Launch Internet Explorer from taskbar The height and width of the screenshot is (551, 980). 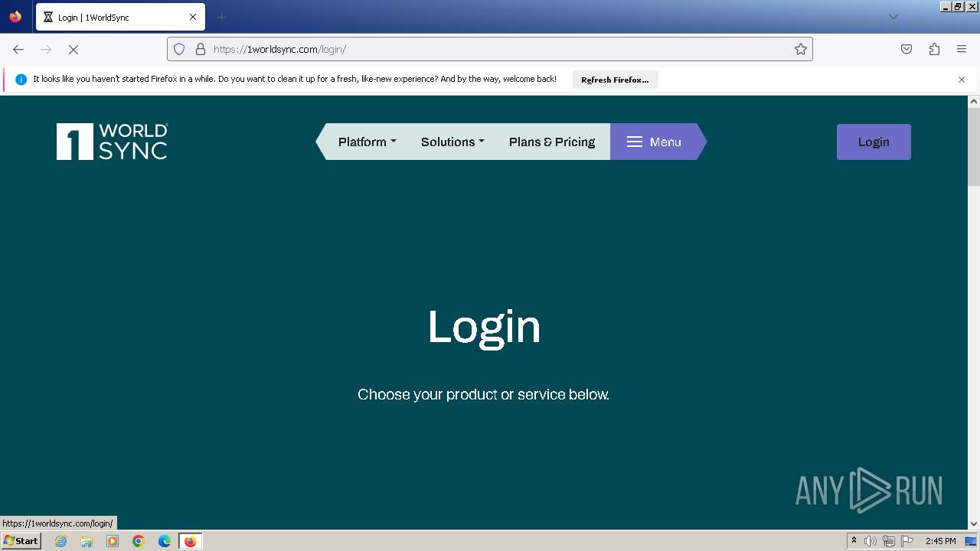[61, 541]
